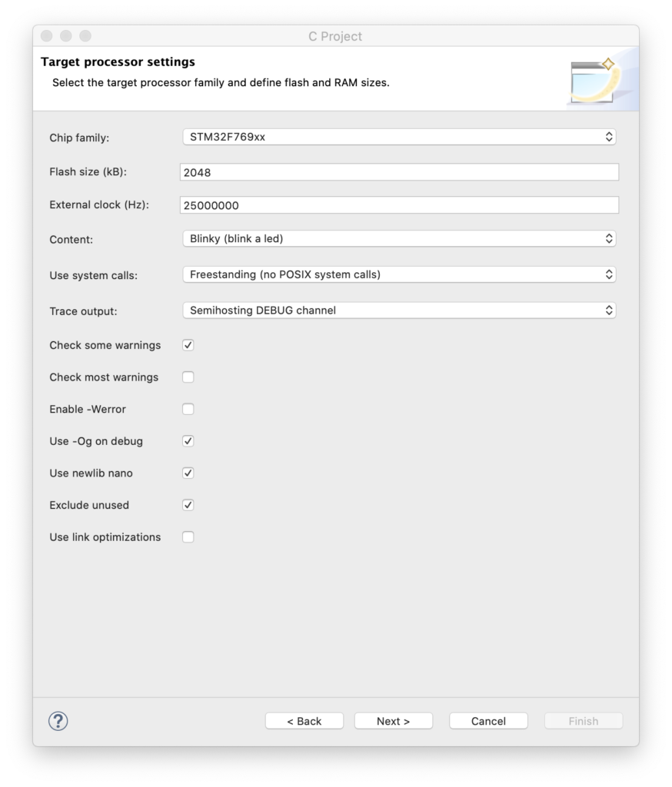Enable the Check most warnings checkbox

click(x=188, y=377)
